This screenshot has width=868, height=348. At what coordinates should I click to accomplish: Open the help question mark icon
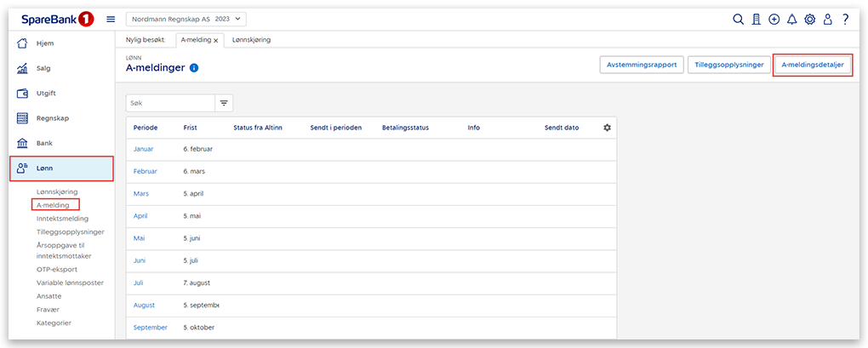(x=845, y=20)
